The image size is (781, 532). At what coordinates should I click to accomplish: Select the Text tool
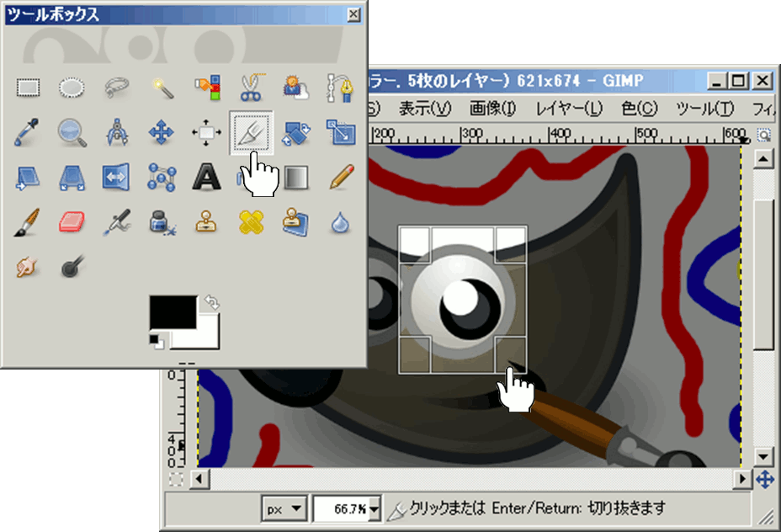click(x=205, y=176)
